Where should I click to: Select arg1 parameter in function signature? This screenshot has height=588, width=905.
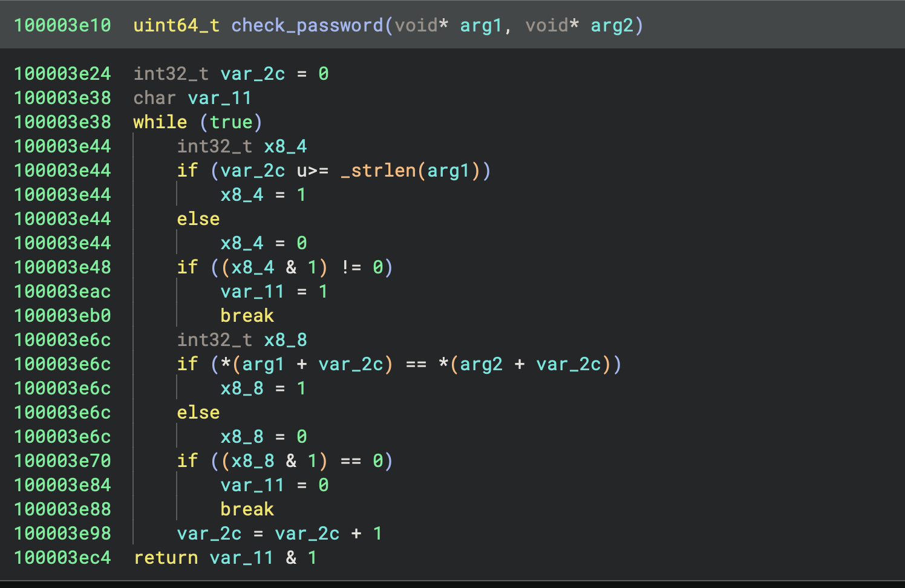click(x=481, y=25)
